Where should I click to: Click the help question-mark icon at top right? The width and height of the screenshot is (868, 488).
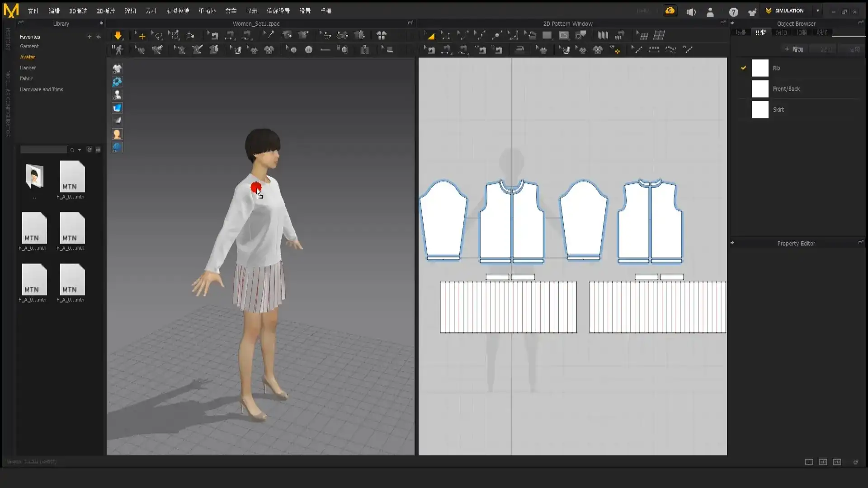[x=733, y=11]
